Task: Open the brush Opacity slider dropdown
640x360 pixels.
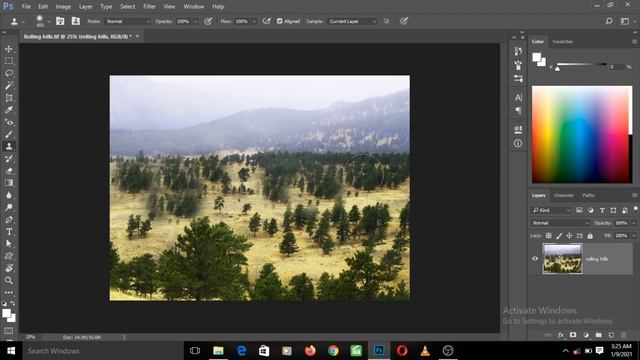Action: coord(196,21)
